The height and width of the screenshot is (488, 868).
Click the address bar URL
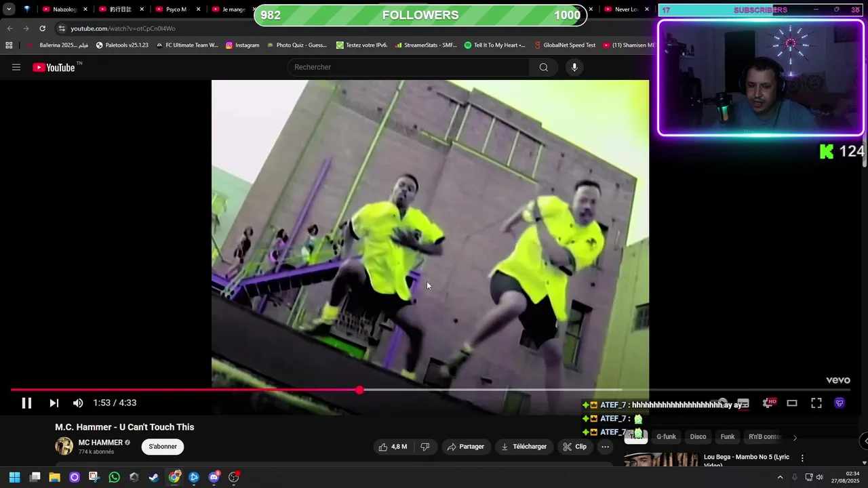coord(123,28)
